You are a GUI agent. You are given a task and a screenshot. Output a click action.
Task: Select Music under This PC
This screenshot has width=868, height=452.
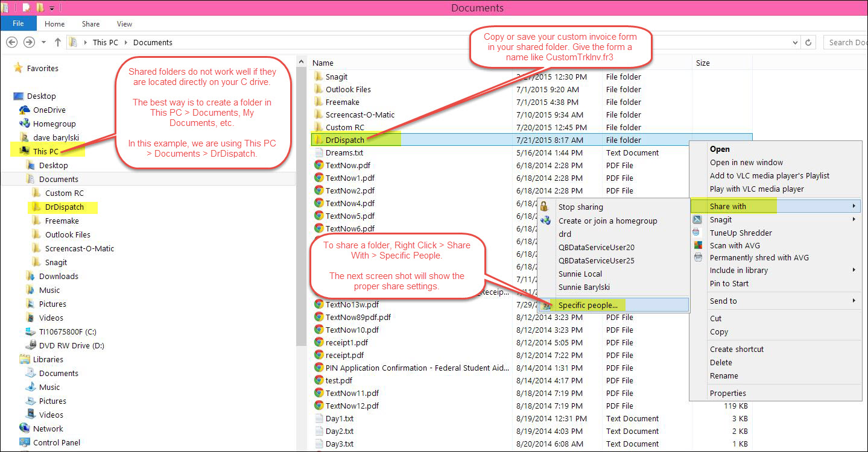click(x=49, y=290)
